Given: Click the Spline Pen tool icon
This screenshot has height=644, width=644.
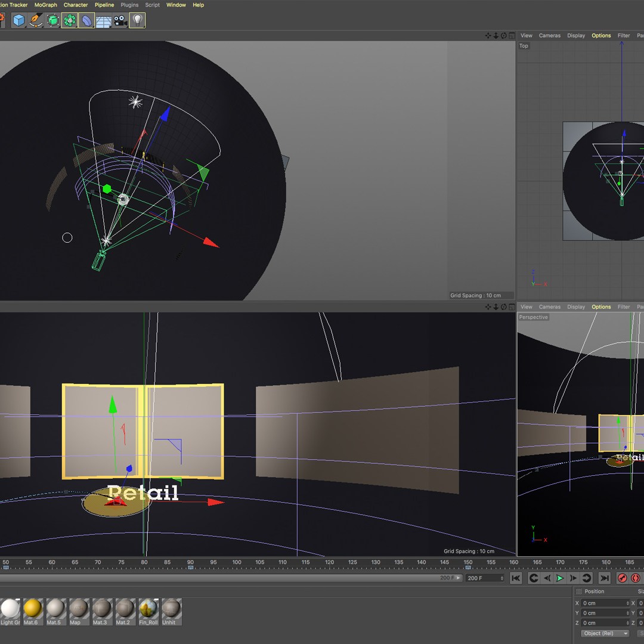Looking at the screenshot, I should pyautogui.click(x=36, y=21).
